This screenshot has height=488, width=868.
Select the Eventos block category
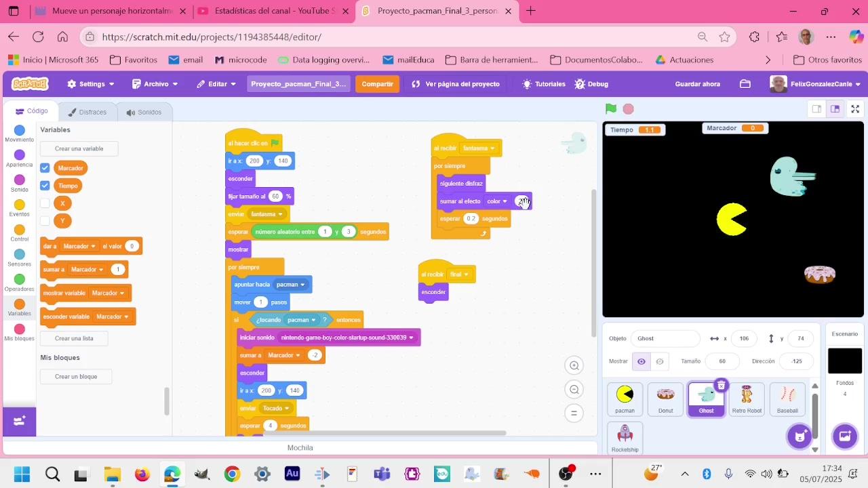click(x=19, y=209)
